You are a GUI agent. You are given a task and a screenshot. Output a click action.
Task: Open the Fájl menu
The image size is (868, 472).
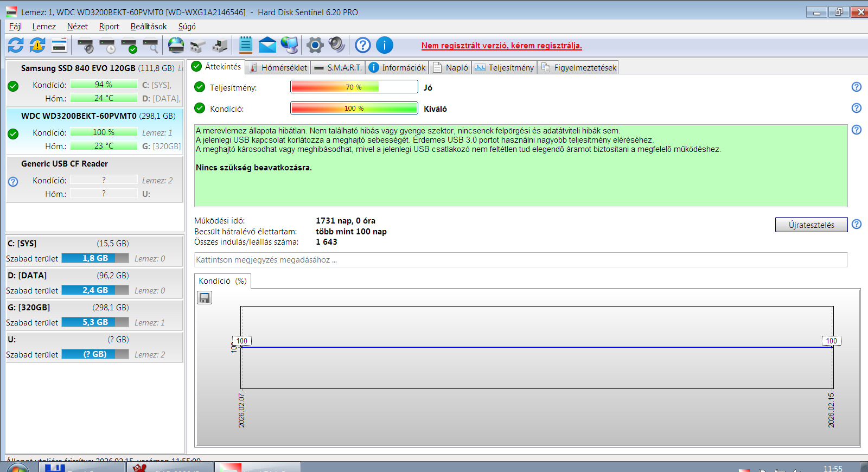tap(15, 26)
